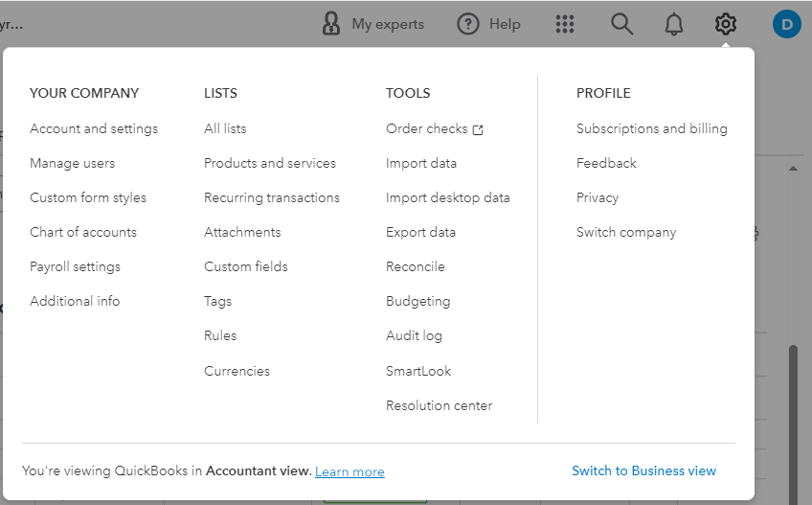Select Reconcile under Tools
812x505 pixels.
click(416, 266)
